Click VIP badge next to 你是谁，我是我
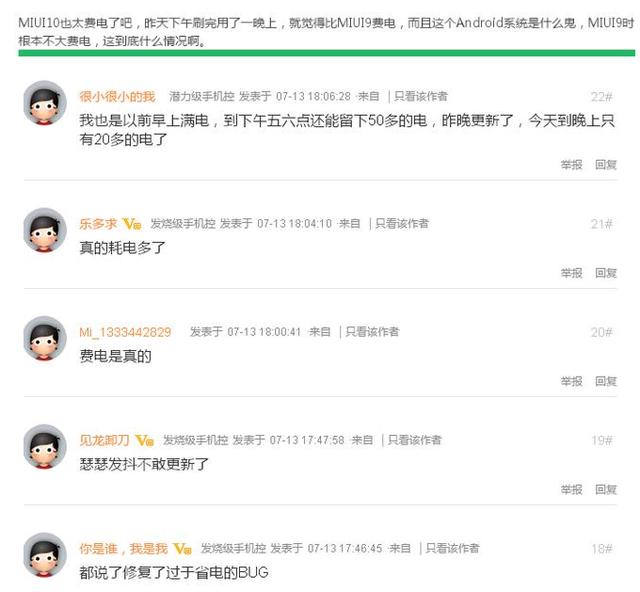This screenshot has width=640, height=592. (x=182, y=548)
